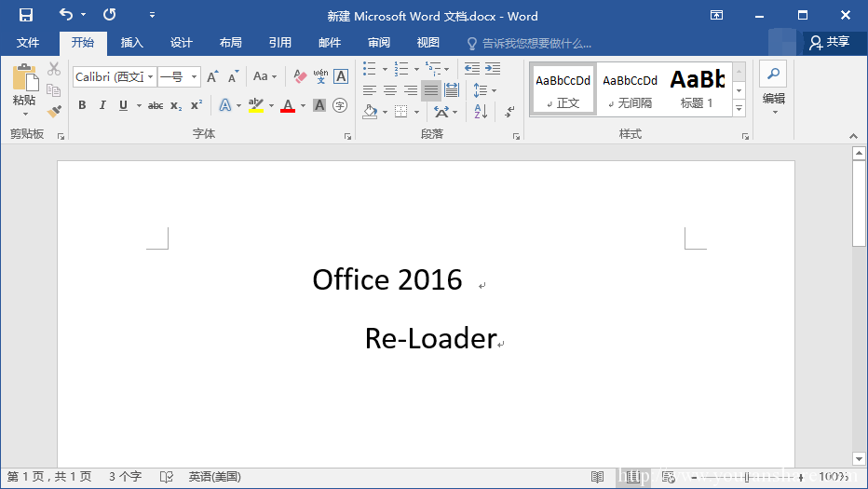This screenshot has width=868, height=489.
Task: Apply bullet list icon
Action: pos(369,69)
